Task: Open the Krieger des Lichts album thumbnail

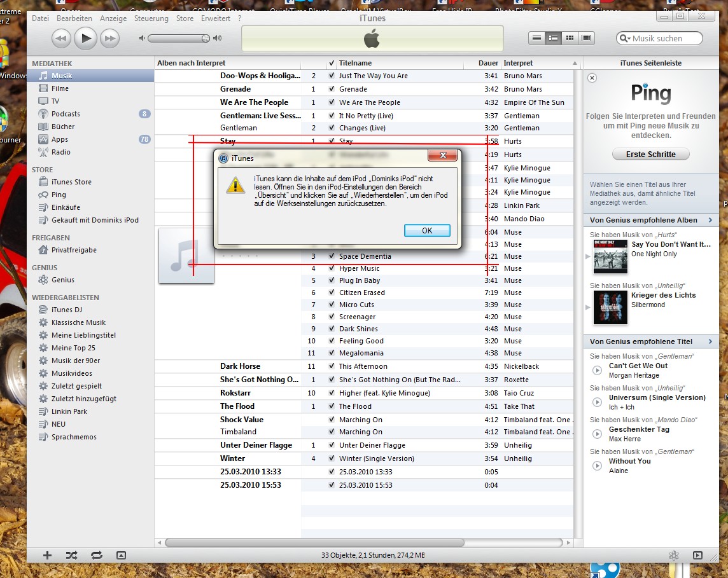Action: 610,307
